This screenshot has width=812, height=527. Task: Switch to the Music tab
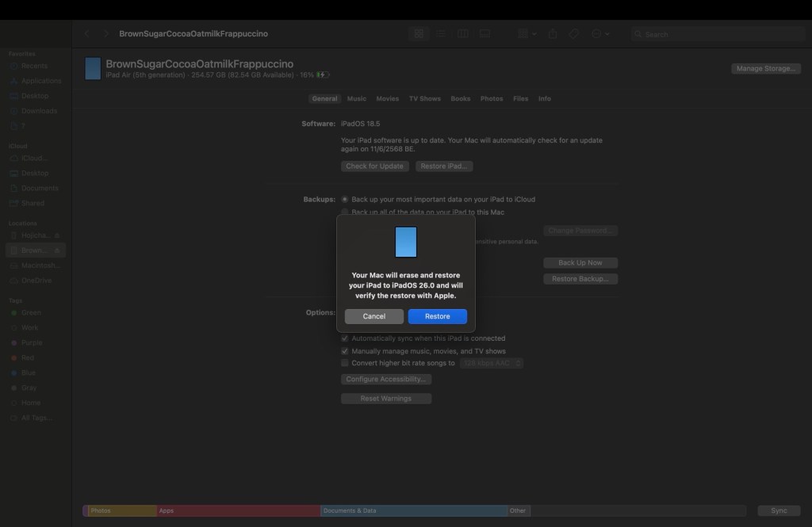pos(357,99)
